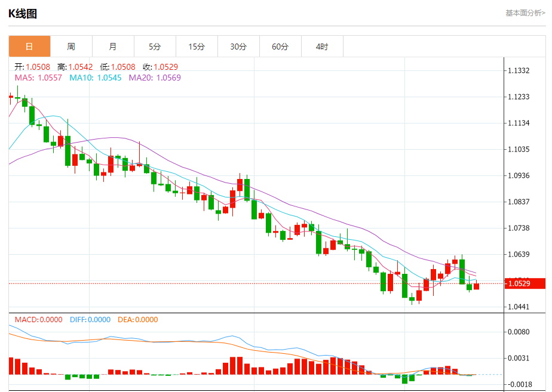Viewport: 552px width, 392px height.
Task: Open the 60分 interval tab
Action: (280, 47)
